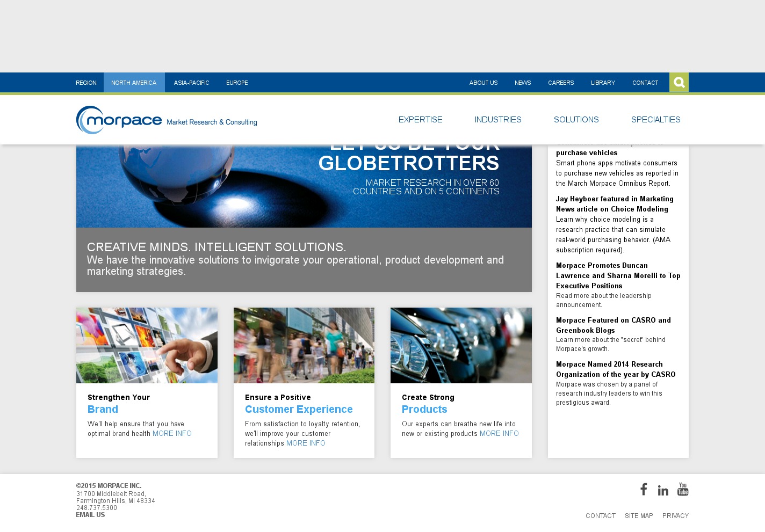Switch region to Europe

237,83
